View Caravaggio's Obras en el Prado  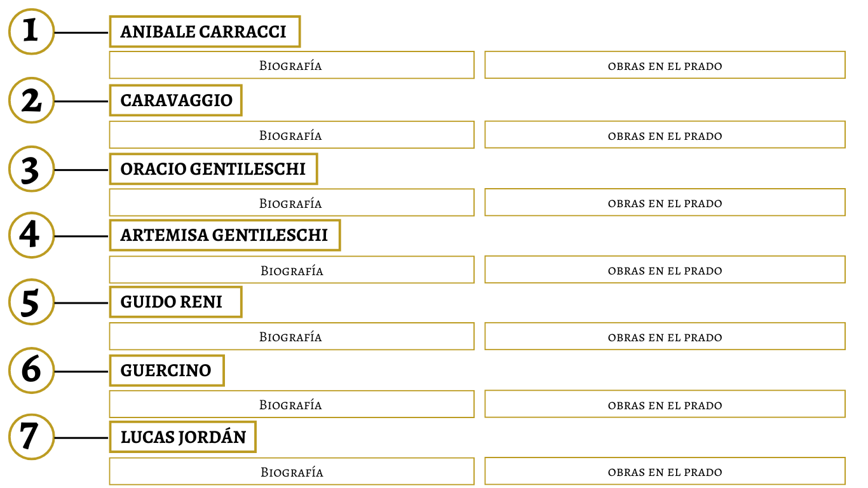665,135
